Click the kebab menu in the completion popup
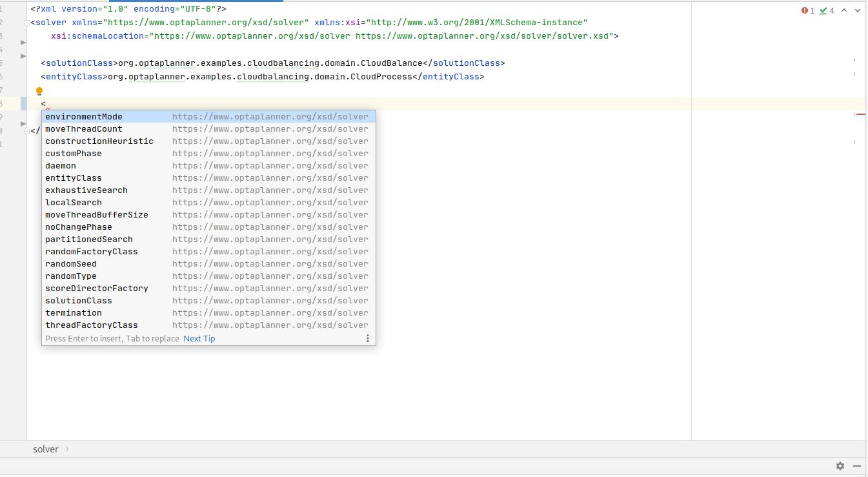The image size is (868, 477). [368, 338]
